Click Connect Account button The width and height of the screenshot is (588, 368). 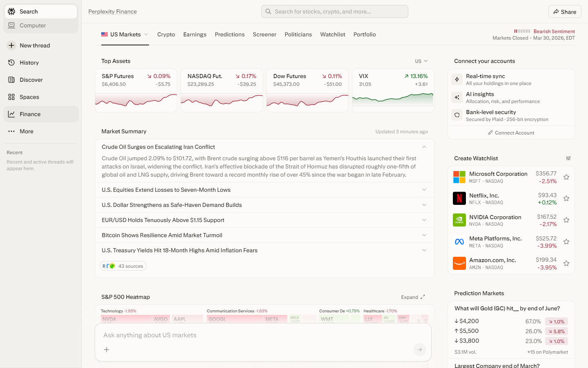[x=511, y=133]
